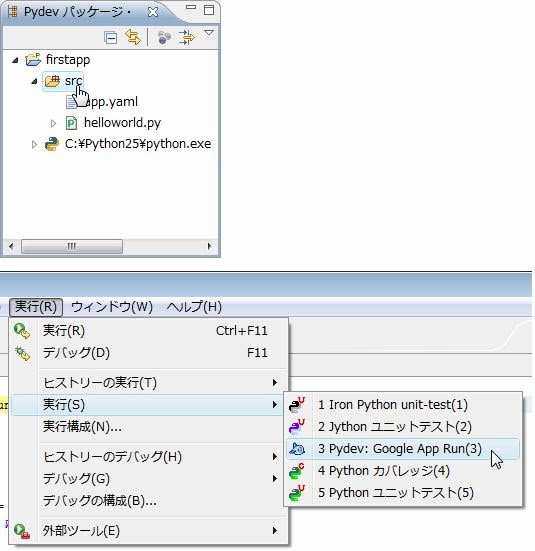This screenshot has height=551, width=535.
Task: Open the 実行(R) menu bar item
Action: pyautogui.click(x=36, y=307)
